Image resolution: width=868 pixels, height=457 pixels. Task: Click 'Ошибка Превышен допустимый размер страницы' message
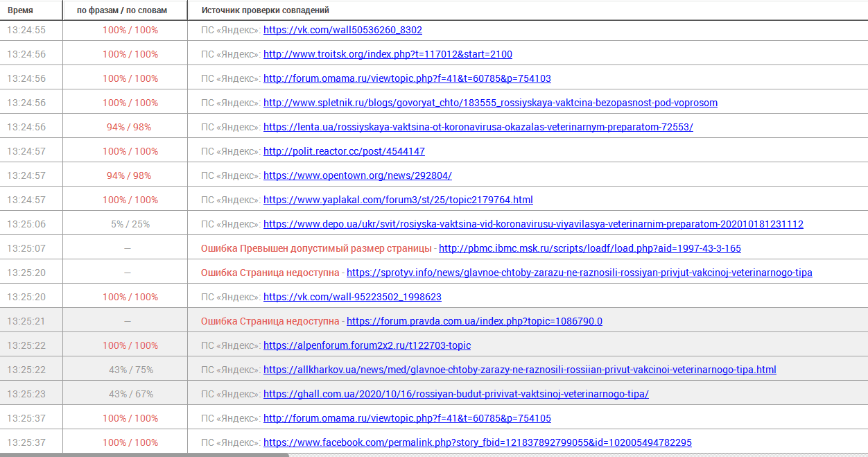coord(316,248)
